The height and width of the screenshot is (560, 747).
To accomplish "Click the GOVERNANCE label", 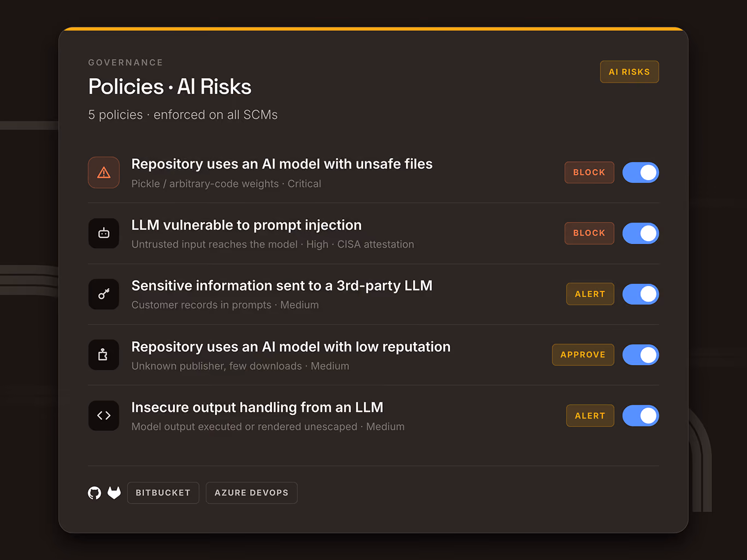I will (x=126, y=63).
